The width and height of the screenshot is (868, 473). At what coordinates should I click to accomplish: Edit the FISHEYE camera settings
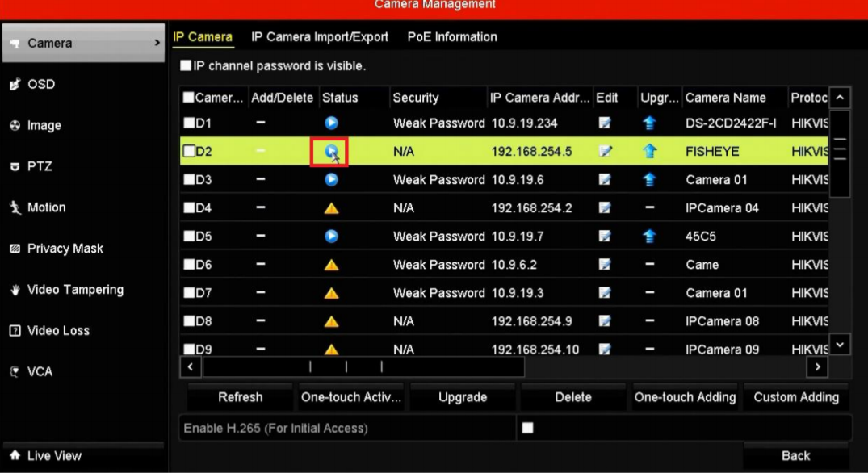tap(605, 151)
